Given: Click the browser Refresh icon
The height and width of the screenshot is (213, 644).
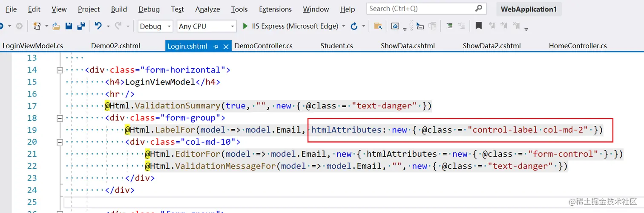Looking at the screenshot, I should coord(354,26).
